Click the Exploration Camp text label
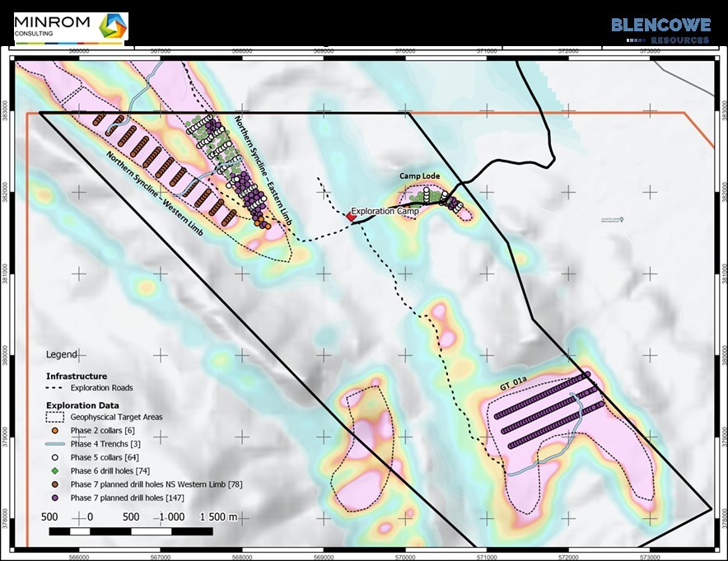Viewport: 728px width, 561px height. 385,212
